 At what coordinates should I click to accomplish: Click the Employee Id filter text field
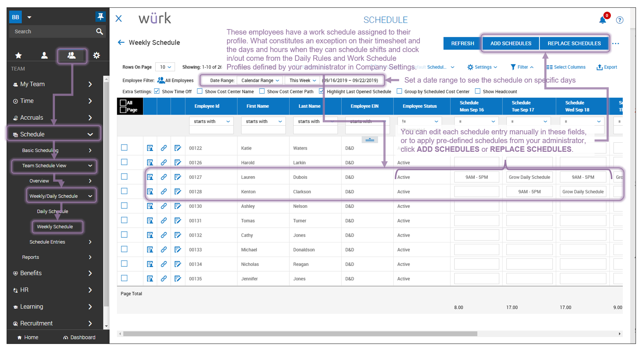[x=211, y=130]
